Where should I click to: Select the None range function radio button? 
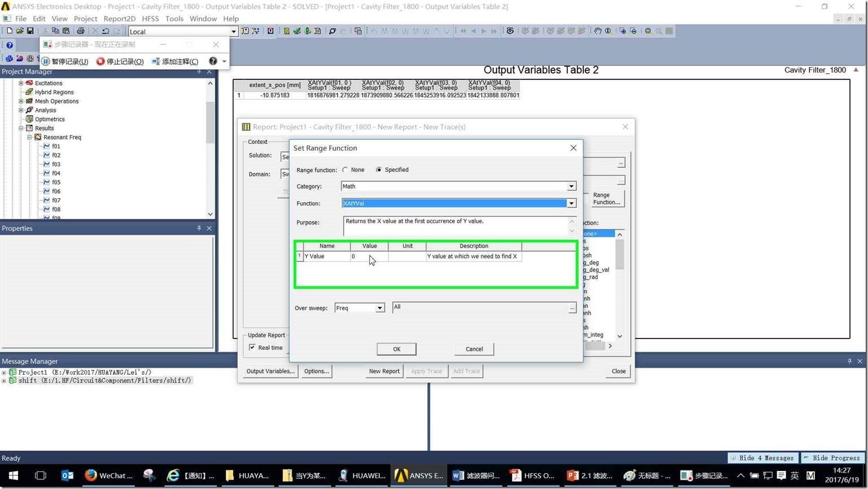[345, 170]
